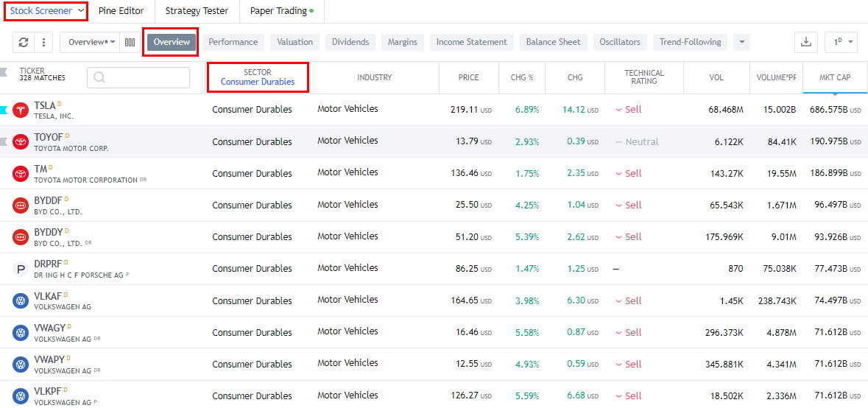The width and height of the screenshot is (868, 408).
Task: Open the DRPRF ticker link
Action: tap(48, 264)
